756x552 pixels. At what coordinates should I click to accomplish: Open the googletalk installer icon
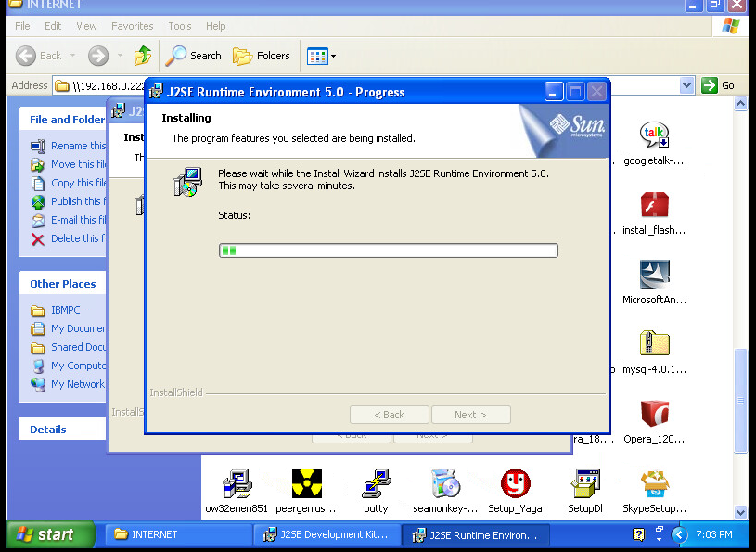[654, 135]
